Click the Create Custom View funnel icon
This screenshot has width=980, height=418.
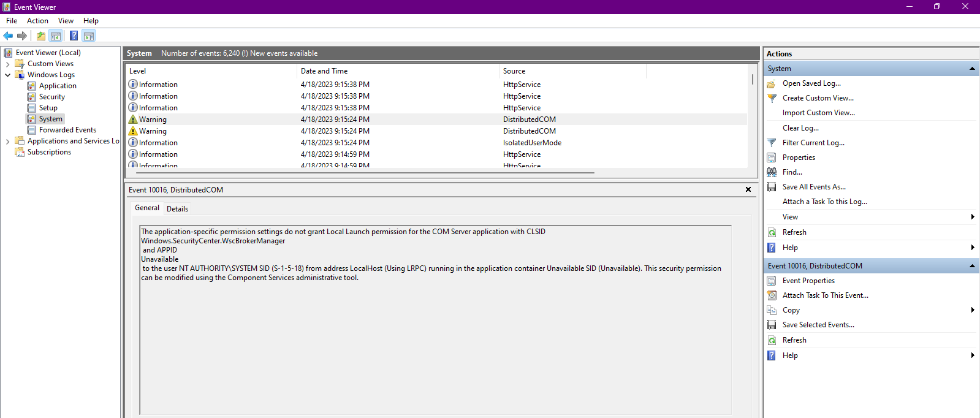tap(772, 98)
